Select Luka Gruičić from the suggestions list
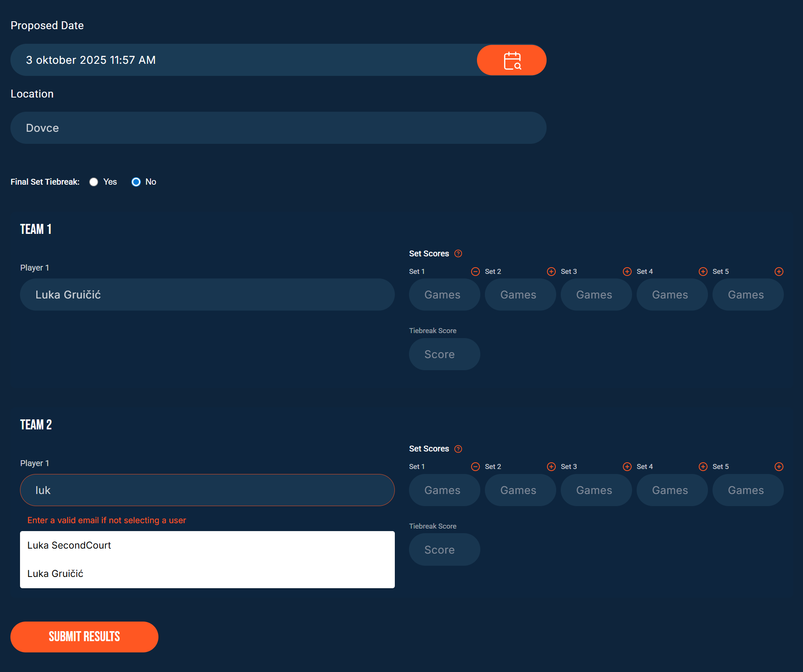The width and height of the screenshot is (803, 672). pos(55,574)
